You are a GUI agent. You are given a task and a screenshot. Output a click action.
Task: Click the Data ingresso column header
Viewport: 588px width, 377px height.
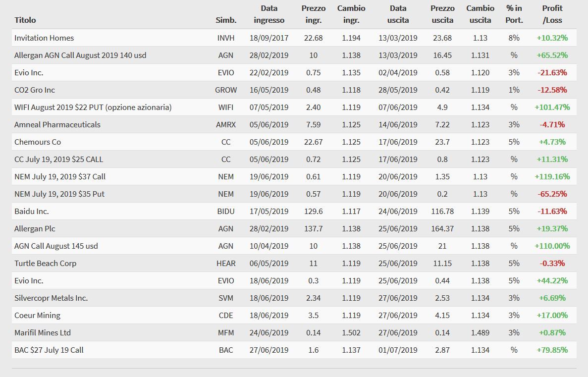269,14
